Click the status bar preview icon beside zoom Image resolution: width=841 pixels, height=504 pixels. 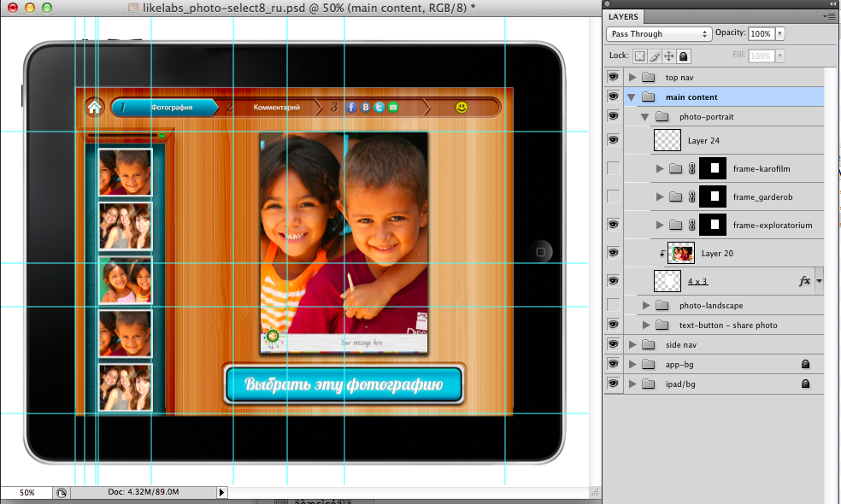click(62, 493)
